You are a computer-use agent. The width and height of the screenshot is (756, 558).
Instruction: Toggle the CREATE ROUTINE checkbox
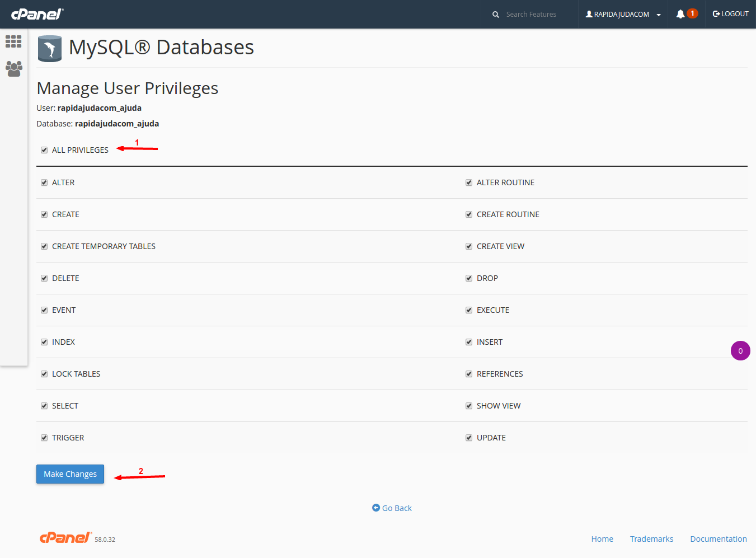tap(468, 214)
